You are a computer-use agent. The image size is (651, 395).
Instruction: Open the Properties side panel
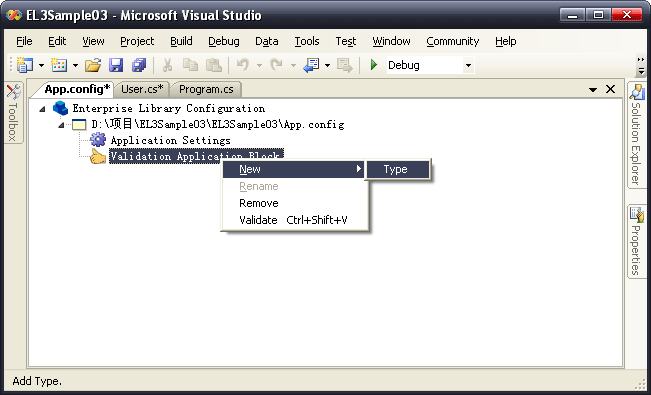(636, 241)
